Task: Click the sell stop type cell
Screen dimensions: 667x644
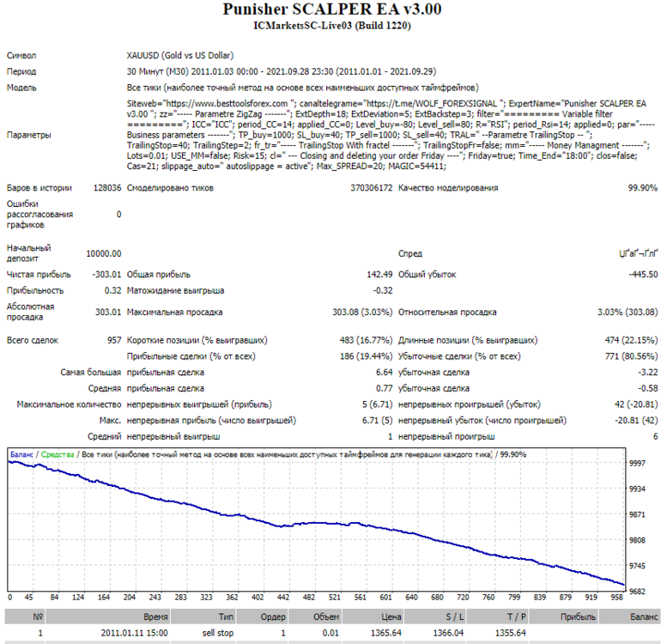Action: pos(218,633)
